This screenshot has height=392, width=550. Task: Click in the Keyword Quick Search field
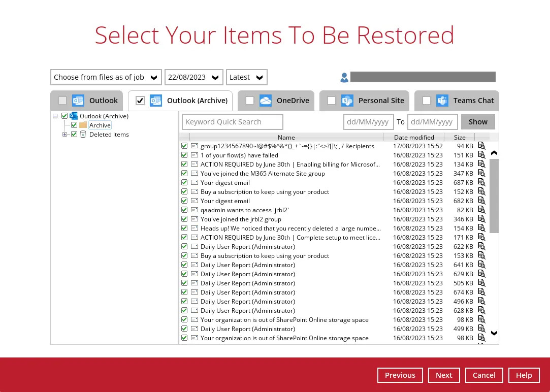point(232,121)
